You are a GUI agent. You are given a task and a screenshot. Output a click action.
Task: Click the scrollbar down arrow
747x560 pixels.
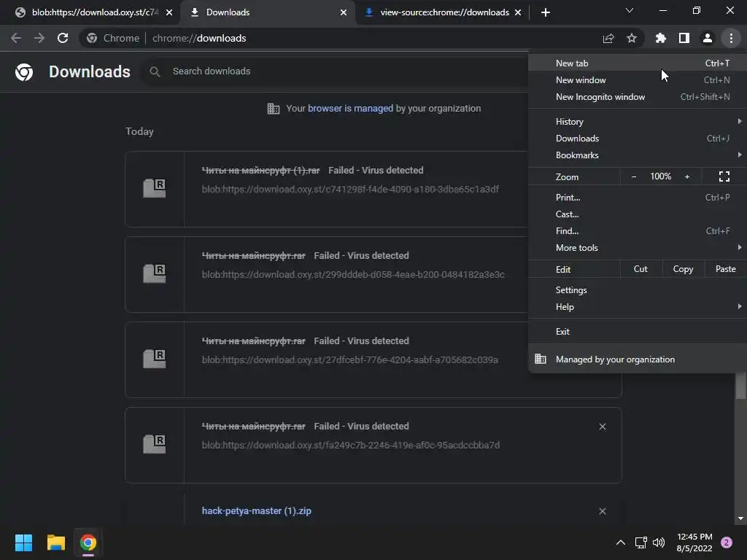(740, 518)
